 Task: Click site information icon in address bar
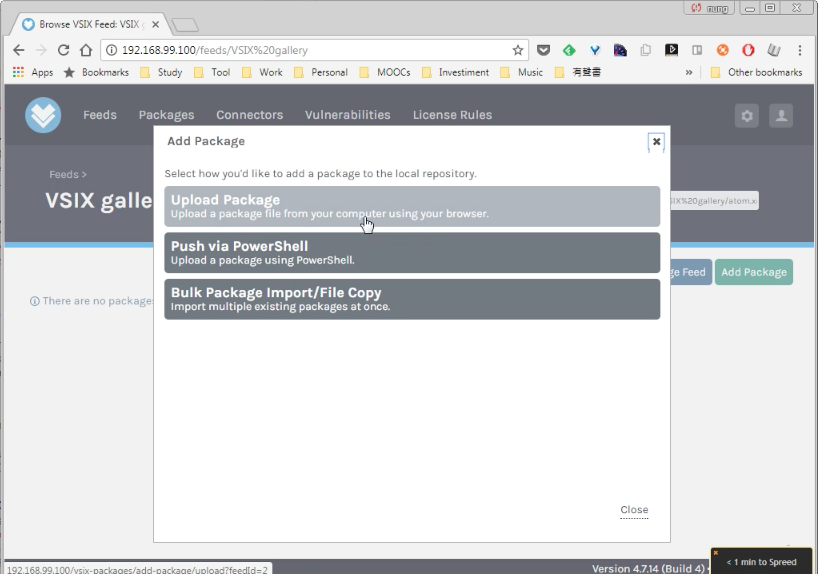(111, 50)
